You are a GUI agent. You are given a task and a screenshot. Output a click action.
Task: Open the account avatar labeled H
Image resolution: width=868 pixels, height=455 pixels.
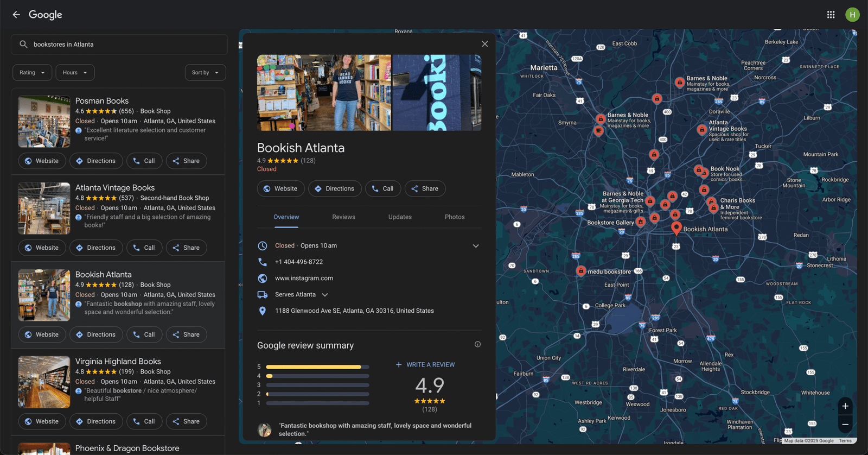[852, 15]
